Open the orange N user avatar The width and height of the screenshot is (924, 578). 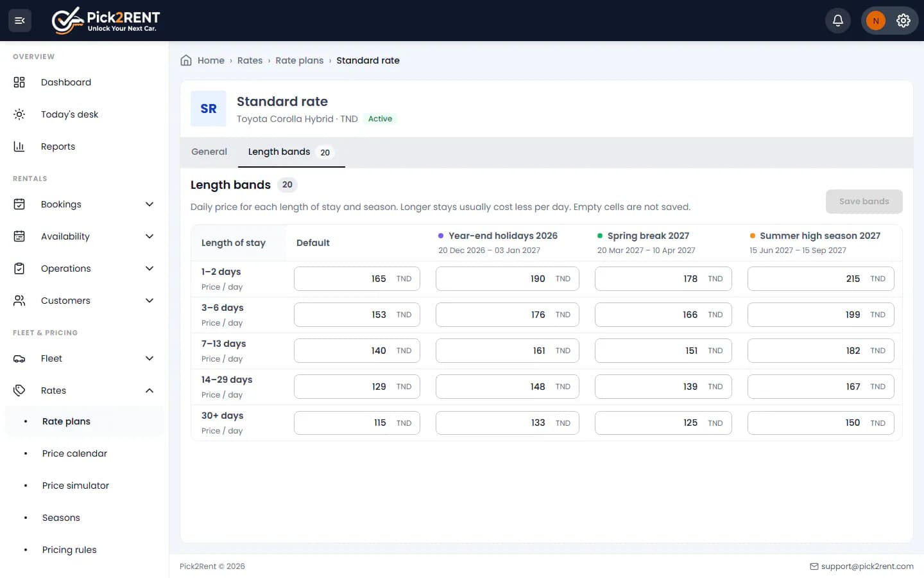point(876,21)
